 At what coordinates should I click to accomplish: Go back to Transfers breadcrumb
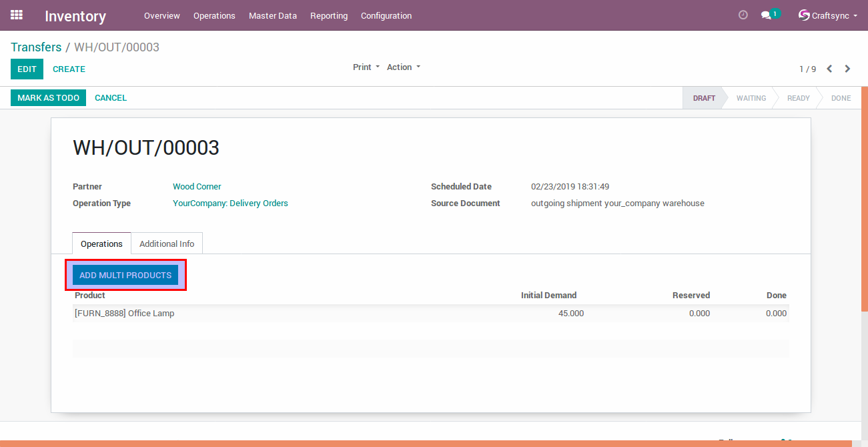point(36,47)
